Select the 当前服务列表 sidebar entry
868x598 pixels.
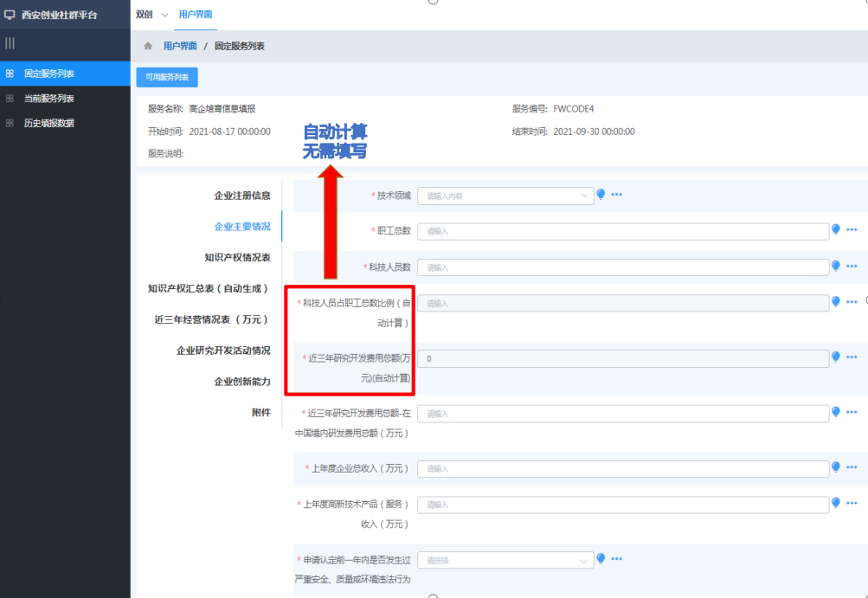[x=52, y=98]
